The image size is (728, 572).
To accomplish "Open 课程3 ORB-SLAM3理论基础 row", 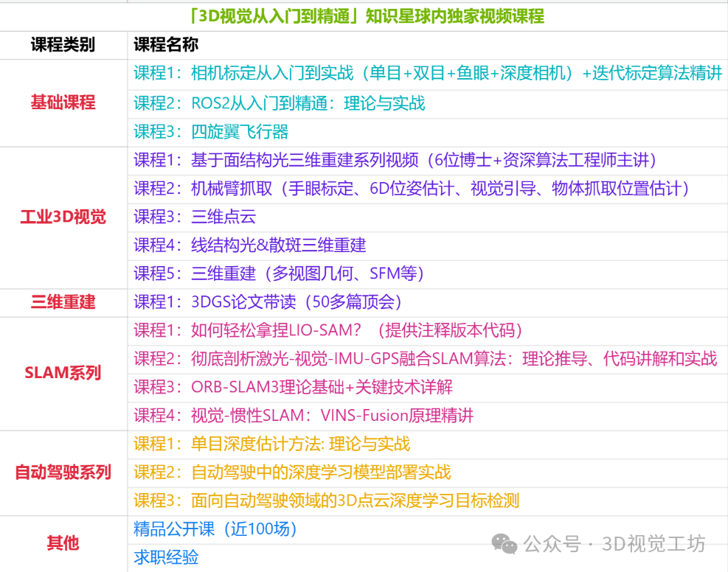I will [428, 388].
